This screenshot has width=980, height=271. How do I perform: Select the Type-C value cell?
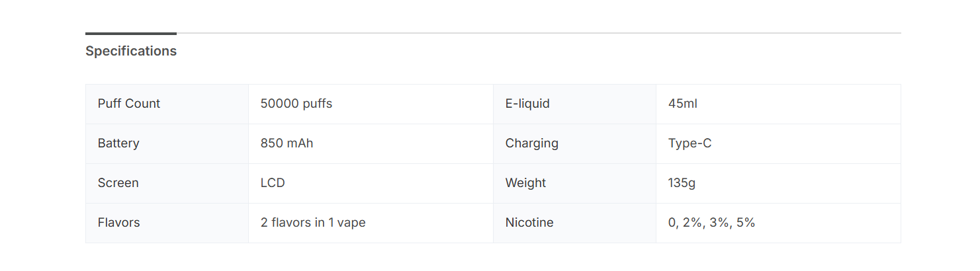tap(690, 143)
